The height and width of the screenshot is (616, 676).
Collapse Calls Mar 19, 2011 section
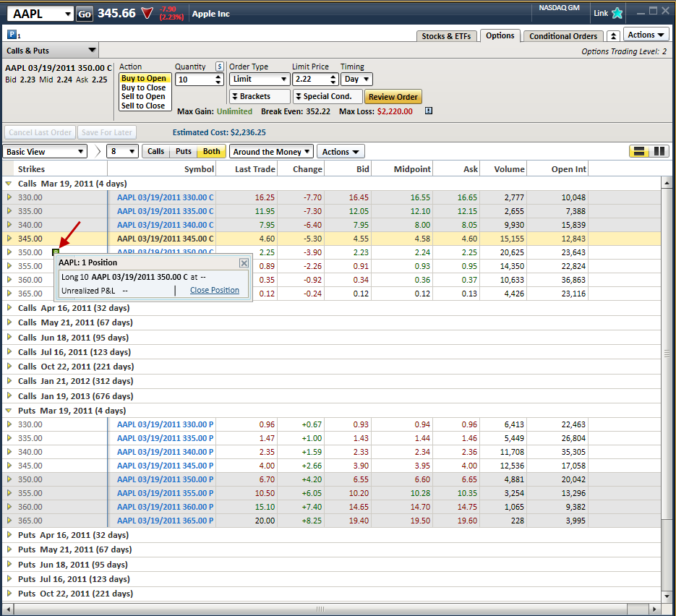pyautogui.click(x=9, y=184)
